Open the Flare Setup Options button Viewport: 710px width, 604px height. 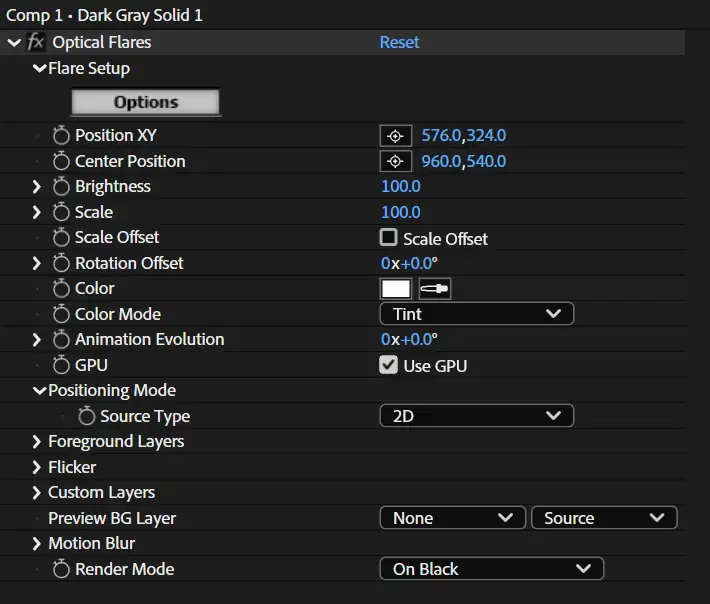pyautogui.click(x=145, y=102)
